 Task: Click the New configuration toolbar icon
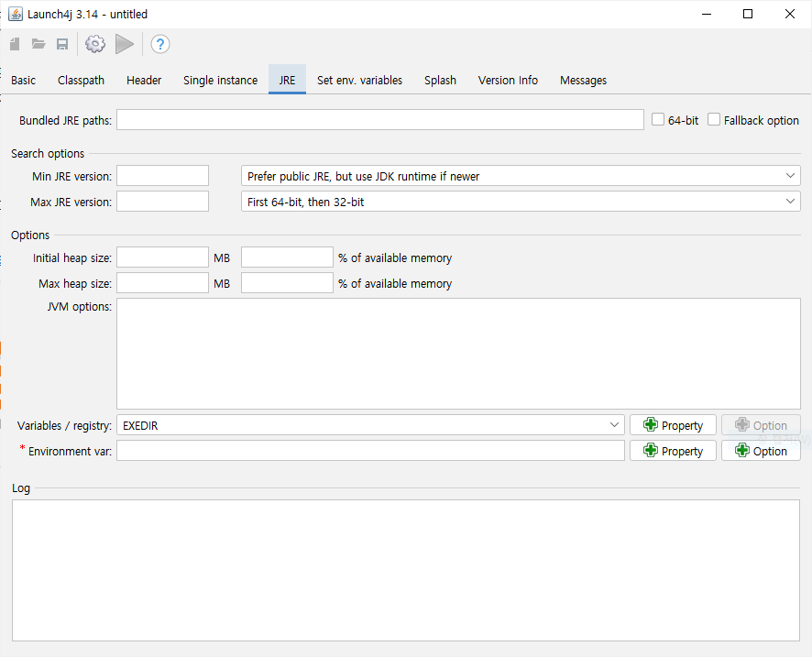click(15, 44)
